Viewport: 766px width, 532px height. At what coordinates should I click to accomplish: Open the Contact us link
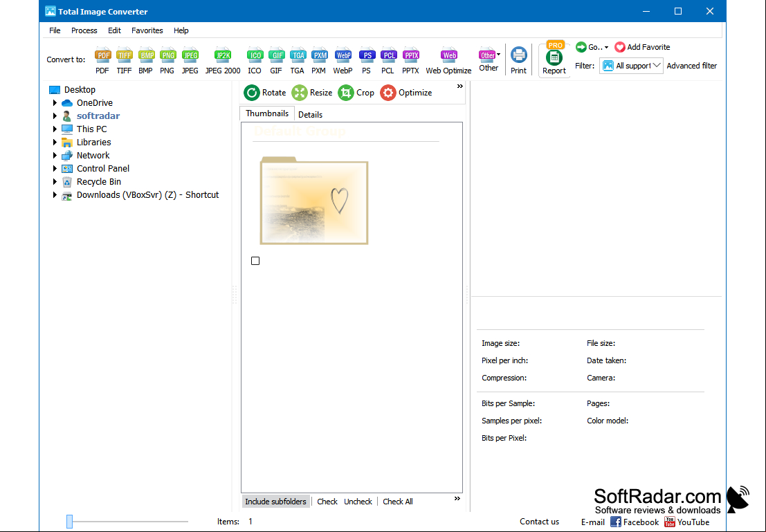pyautogui.click(x=539, y=522)
